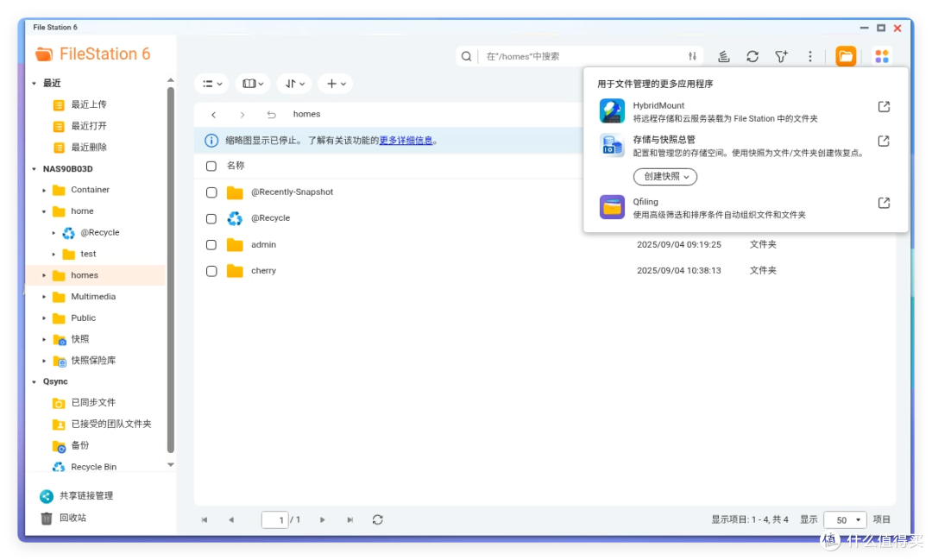The width and height of the screenshot is (932, 560).
Task: Select 最近删除 in the sidebar
Action: click(88, 148)
